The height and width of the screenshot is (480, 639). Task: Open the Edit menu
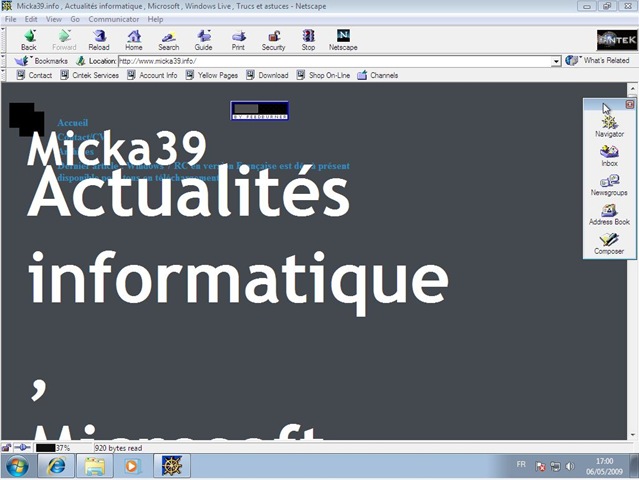[x=31, y=19]
